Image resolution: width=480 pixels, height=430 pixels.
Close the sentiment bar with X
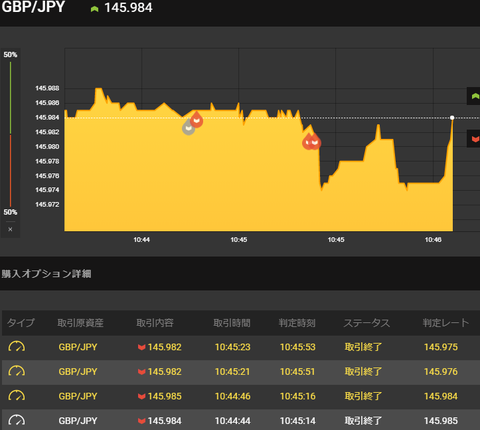click(x=10, y=229)
